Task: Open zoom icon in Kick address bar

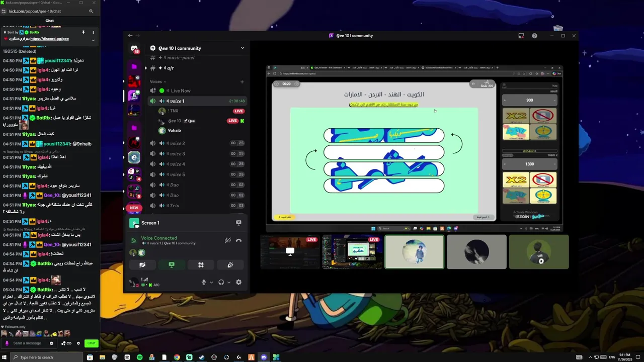Action: 91,11
